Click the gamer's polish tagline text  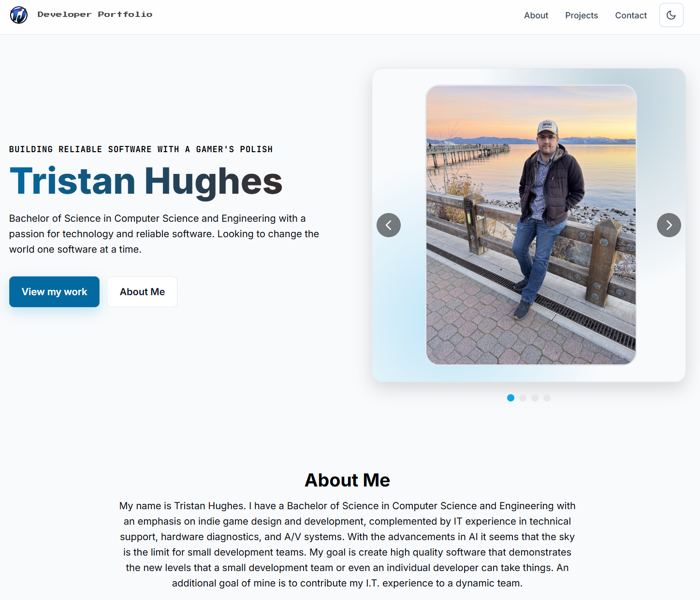click(x=141, y=149)
